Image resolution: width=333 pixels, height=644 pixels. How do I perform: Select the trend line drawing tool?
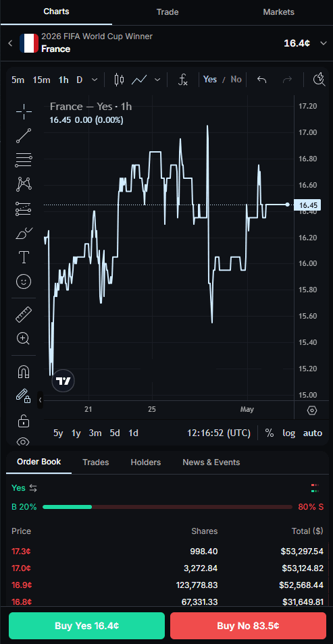pos(24,136)
